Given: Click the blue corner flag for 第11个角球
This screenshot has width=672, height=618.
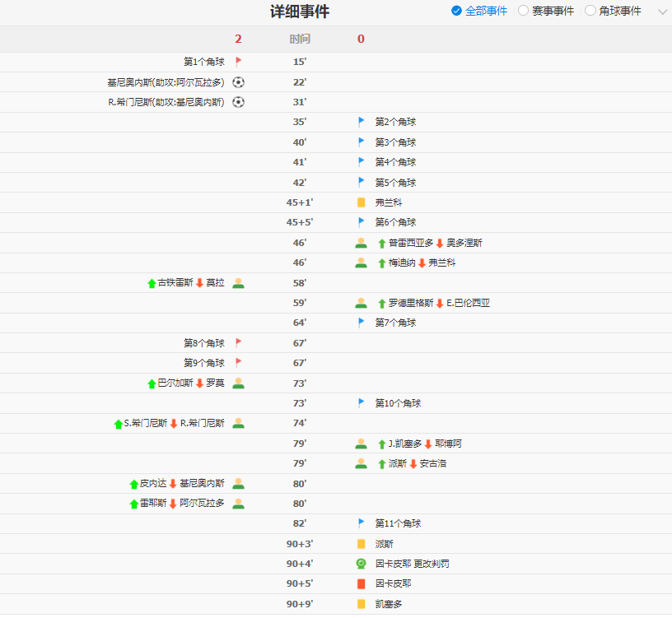Looking at the screenshot, I should pos(361,523).
